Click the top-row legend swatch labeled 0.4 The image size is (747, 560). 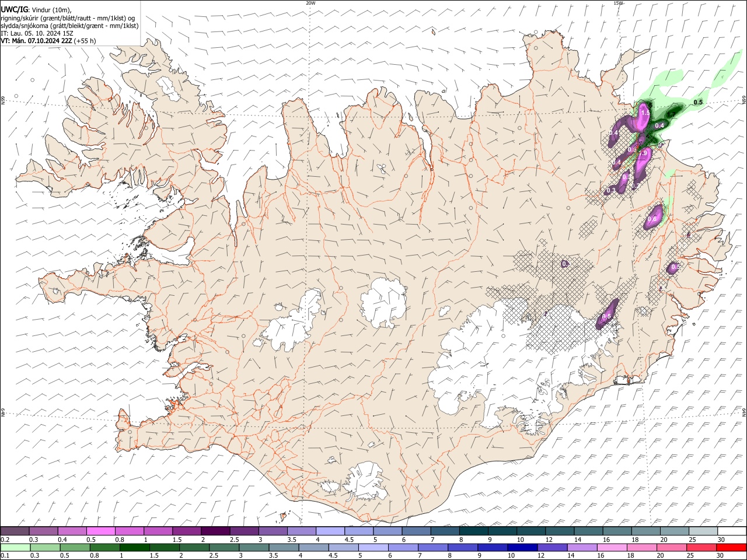(72, 531)
